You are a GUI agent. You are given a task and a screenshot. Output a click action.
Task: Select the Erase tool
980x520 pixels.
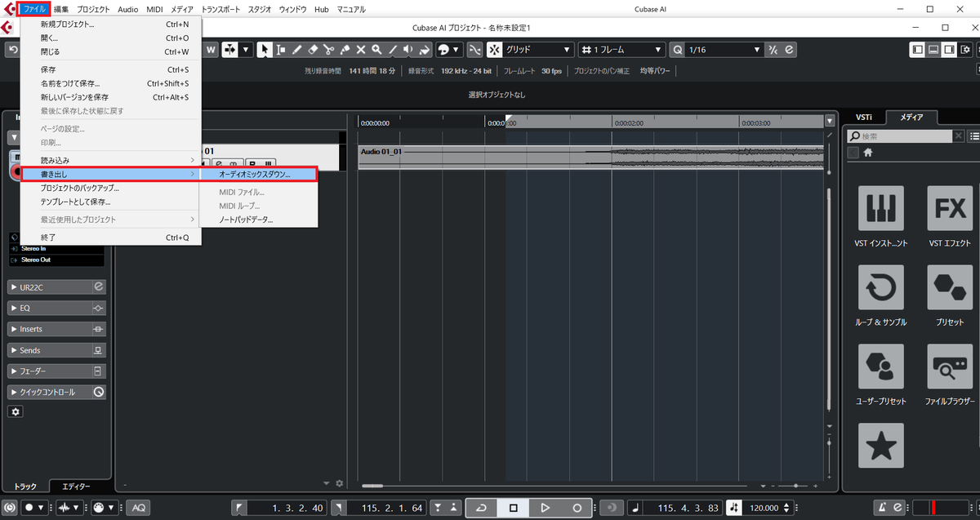pyautogui.click(x=313, y=50)
